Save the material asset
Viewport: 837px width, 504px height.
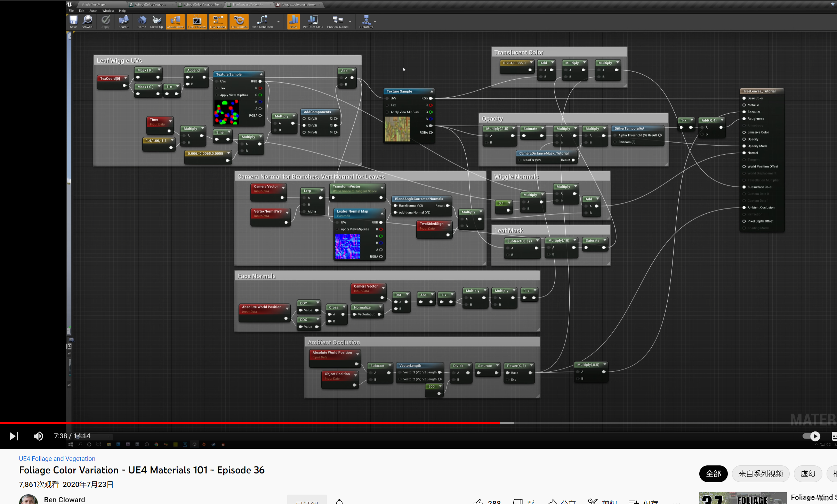[x=73, y=22]
